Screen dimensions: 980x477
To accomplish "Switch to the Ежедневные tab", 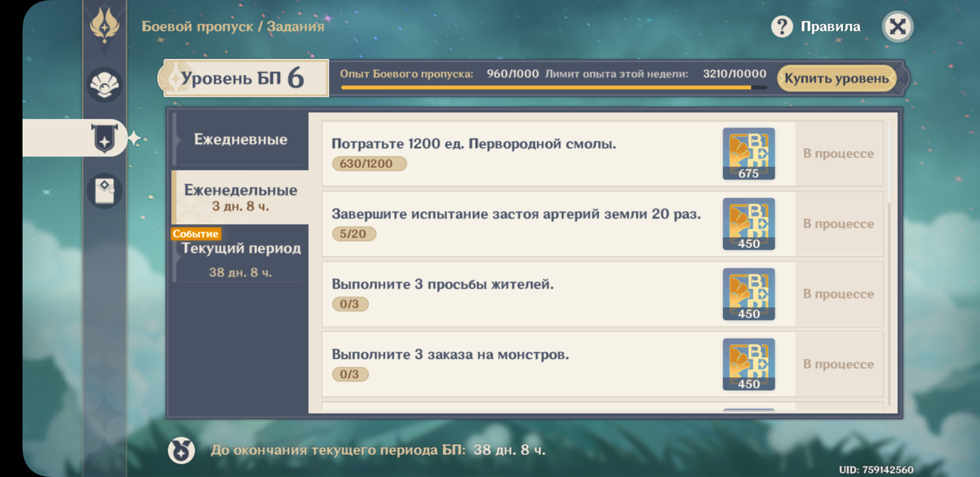I will coord(241,140).
